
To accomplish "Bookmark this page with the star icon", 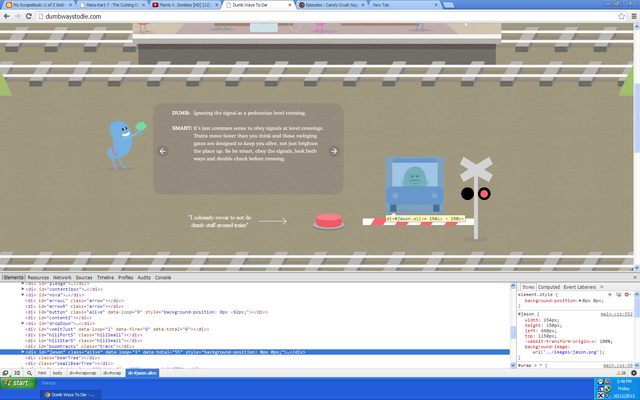I will click(x=621, y=16).
